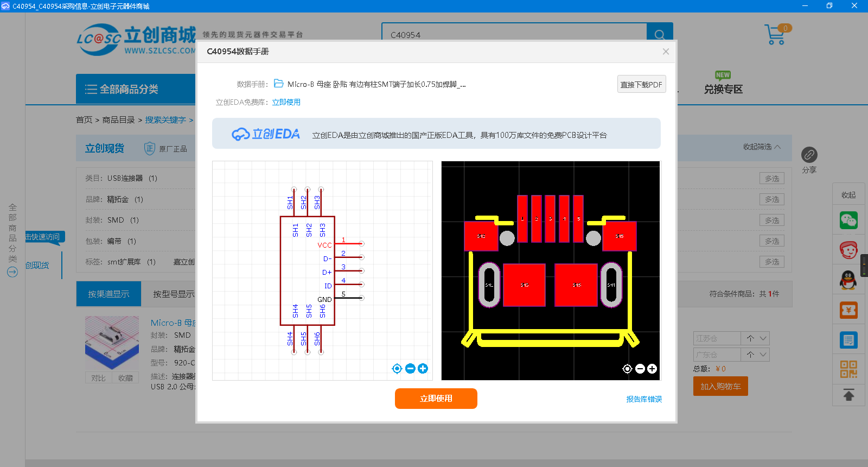Open the shopping cart icon

point(776,35)
